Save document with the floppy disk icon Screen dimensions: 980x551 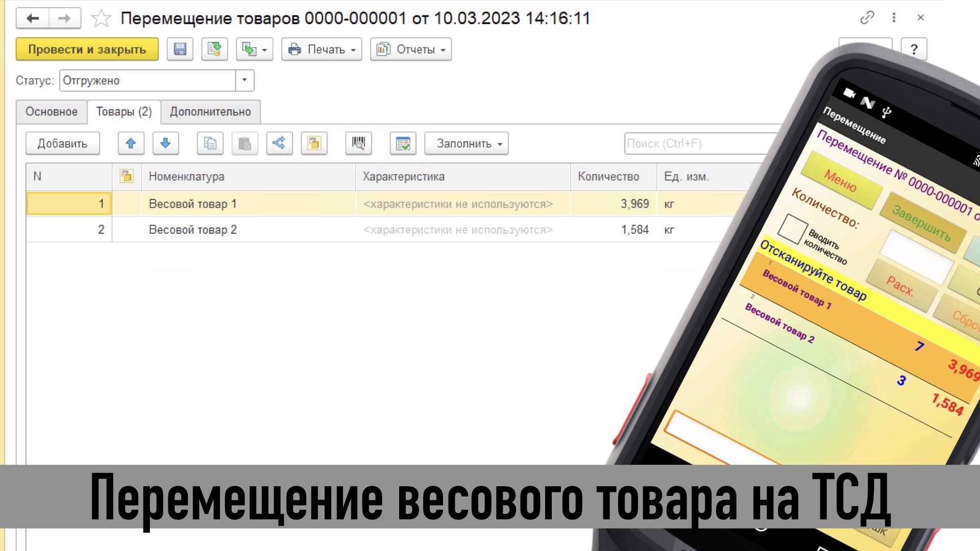click(180, 49)
